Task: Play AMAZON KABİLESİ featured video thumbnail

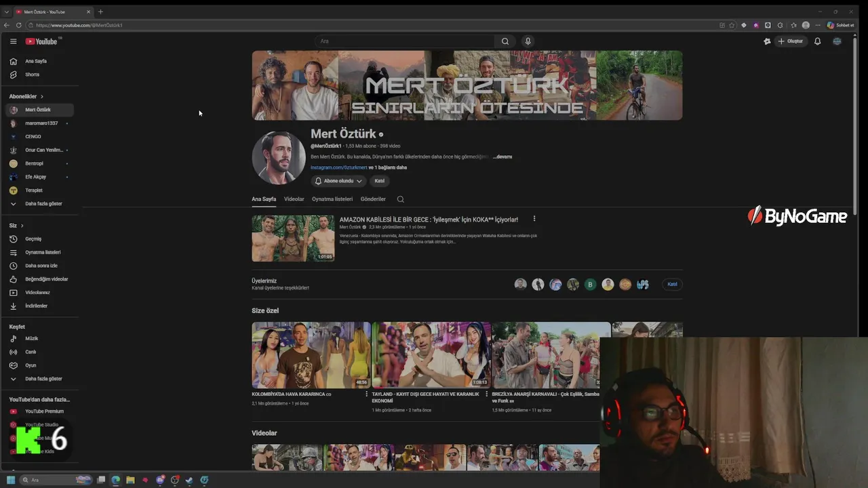Action: [x=293, y=239]
